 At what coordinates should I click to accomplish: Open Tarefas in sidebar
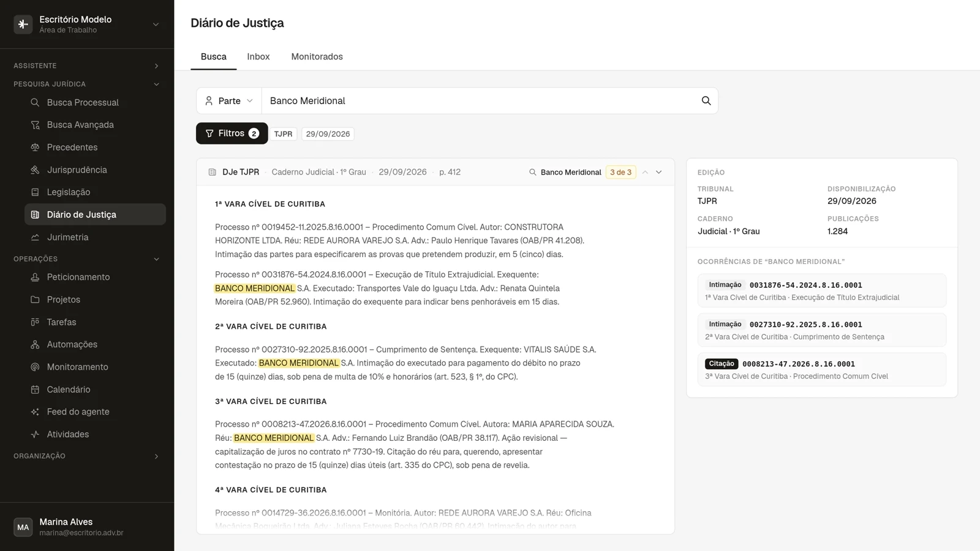(95, 322)
